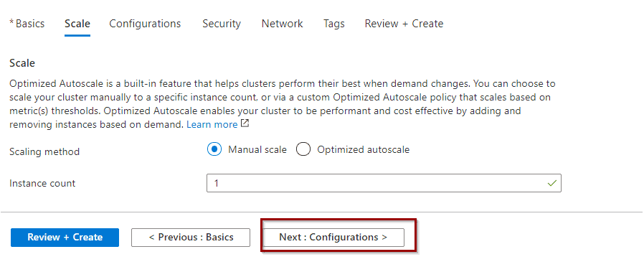The height and width of the screenshot is (267, 644).
Task: Open the Scale tab
Action: (x=77, y=24)
